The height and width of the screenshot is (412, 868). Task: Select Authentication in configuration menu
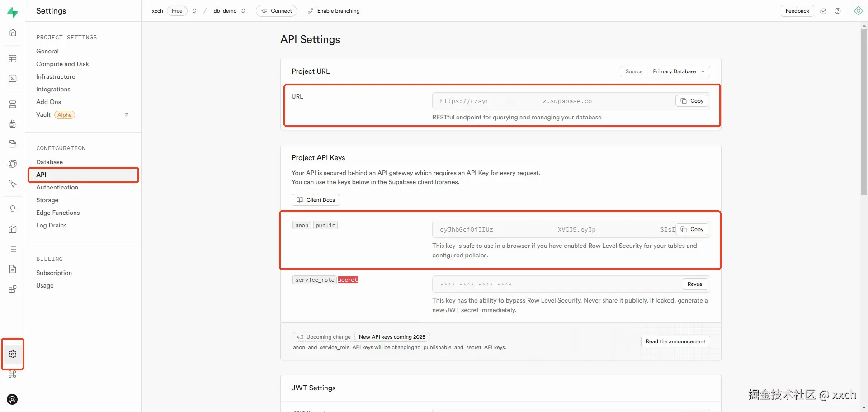(x=57, y=187)
